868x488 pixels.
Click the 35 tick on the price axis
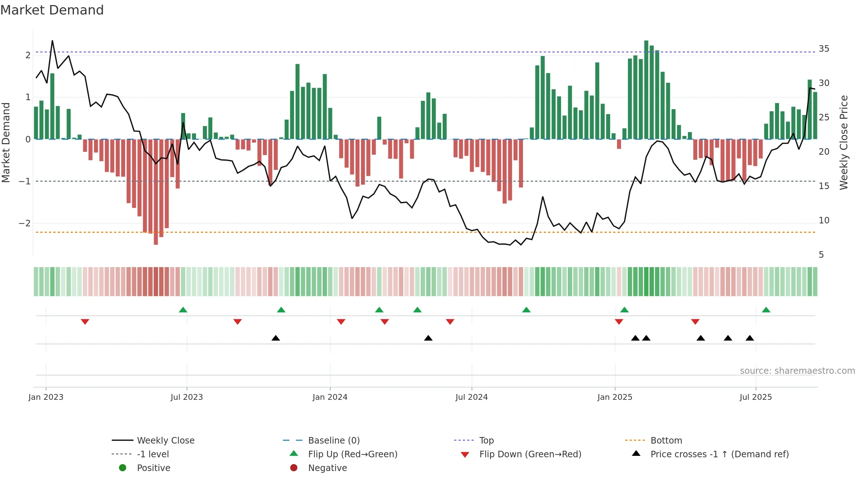[824, 49]
